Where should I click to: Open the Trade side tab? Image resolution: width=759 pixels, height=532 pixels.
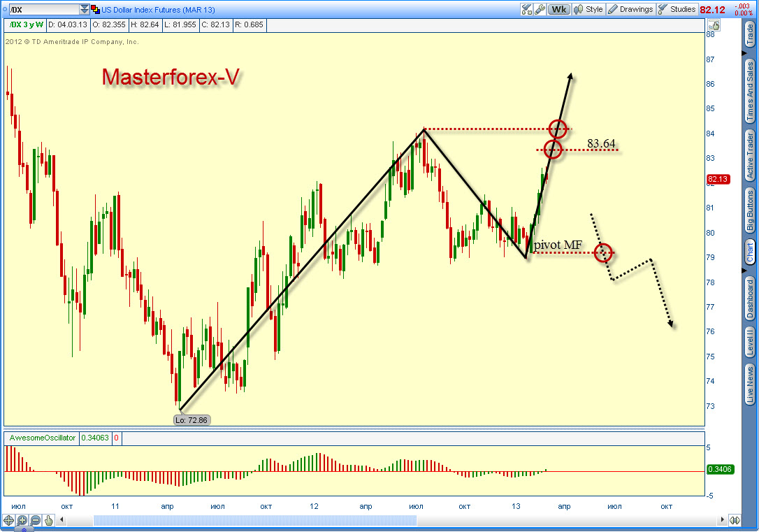[x=750, y=35]
